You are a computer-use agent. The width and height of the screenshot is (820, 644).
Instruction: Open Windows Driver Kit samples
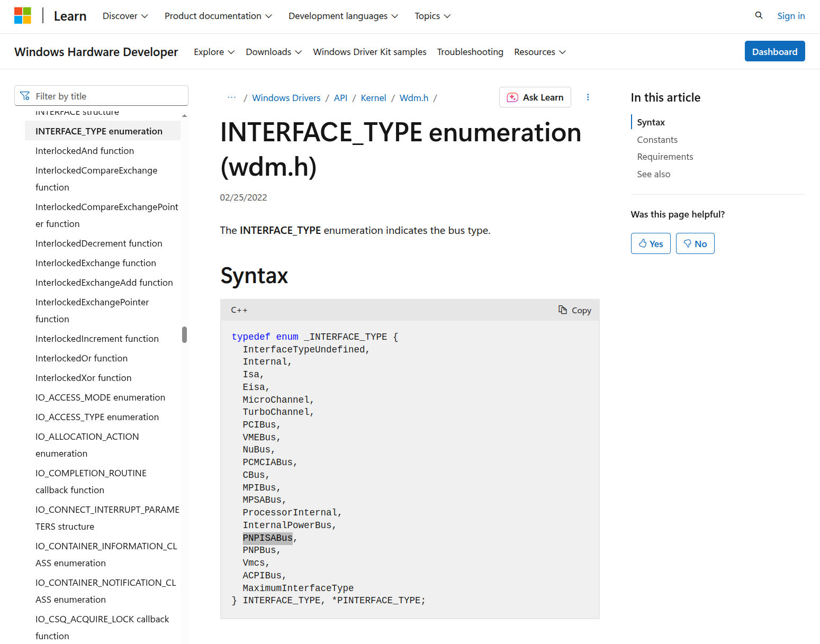(x=370, y=52)
